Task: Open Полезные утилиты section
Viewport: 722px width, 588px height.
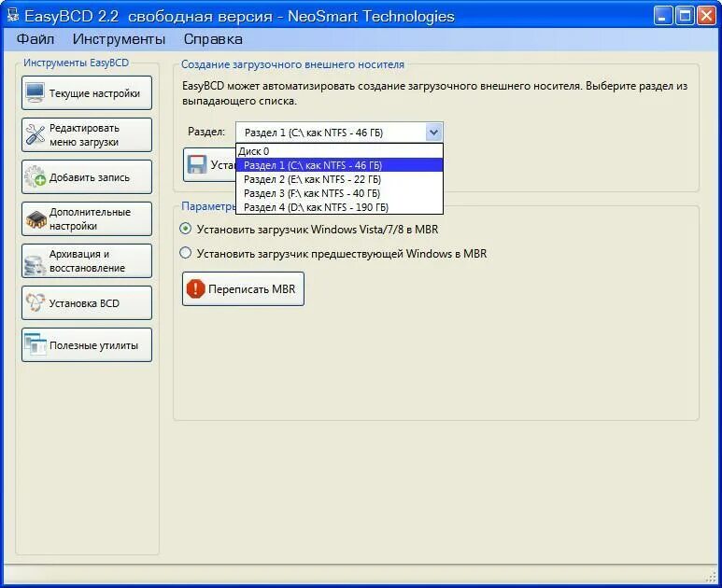Action: tap(87, 345)
